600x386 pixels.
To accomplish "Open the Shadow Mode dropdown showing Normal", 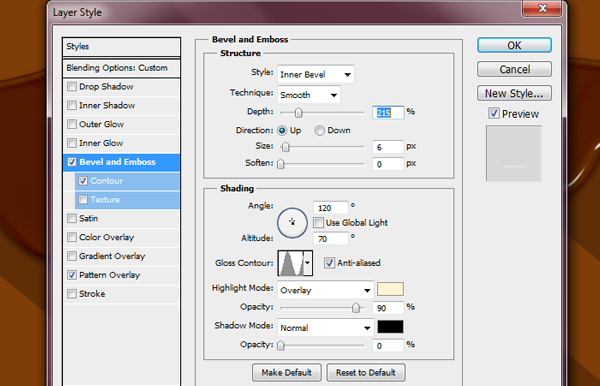I will (326, 328).
